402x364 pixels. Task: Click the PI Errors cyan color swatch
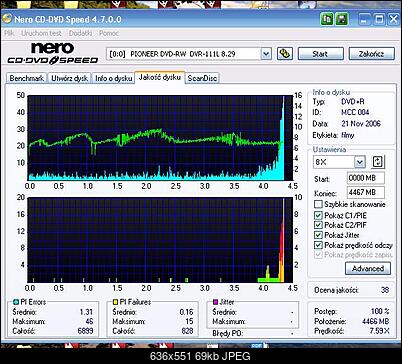coord(15,302)
